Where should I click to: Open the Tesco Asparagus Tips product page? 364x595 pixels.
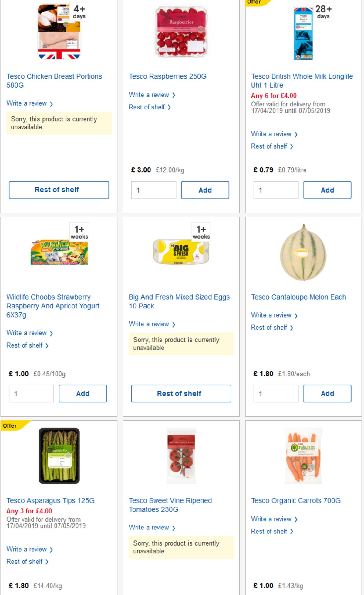[51, 500]
